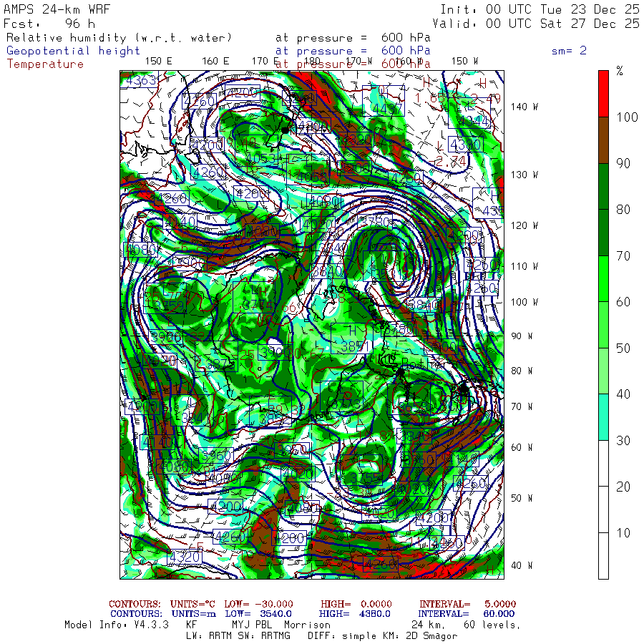Click the red 'Temperature' legend label

(x=45, y=64)
